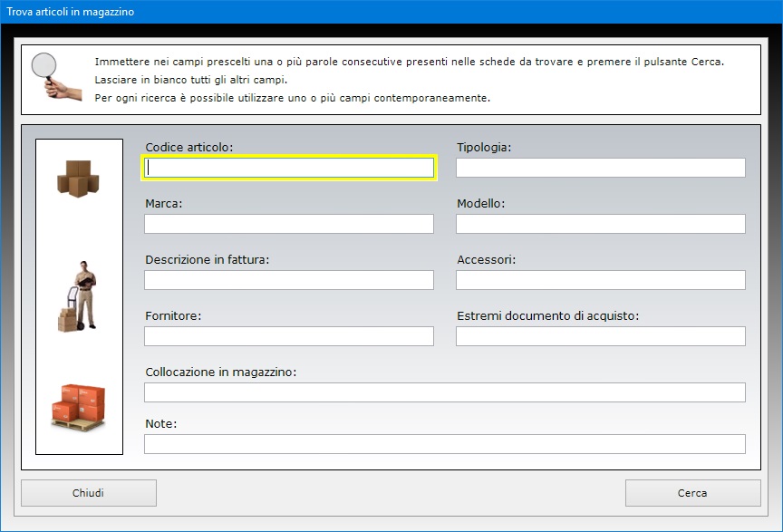Click the Cerca button
Image resolution: width=783 pixels, height=532 pixels.
[693, 493]
